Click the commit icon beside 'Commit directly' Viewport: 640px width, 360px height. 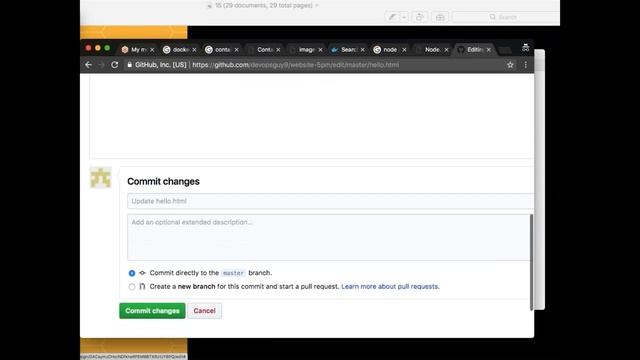tap(142, 273)
